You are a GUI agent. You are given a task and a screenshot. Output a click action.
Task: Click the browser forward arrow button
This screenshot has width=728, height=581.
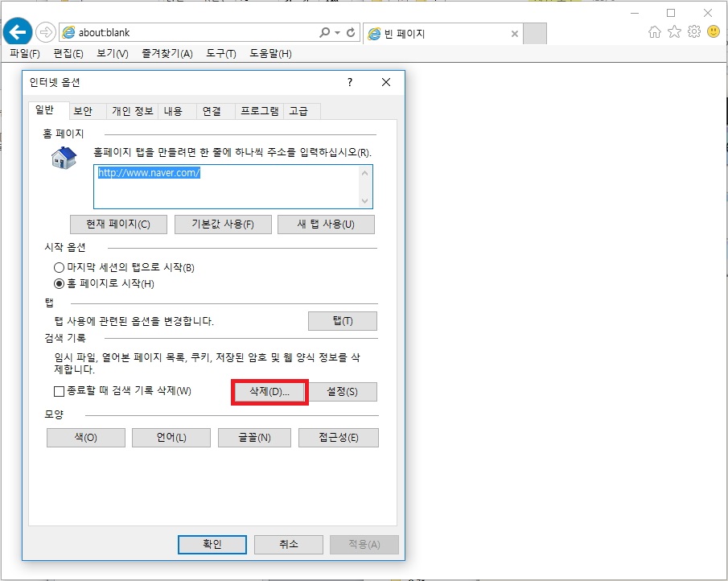45,33
